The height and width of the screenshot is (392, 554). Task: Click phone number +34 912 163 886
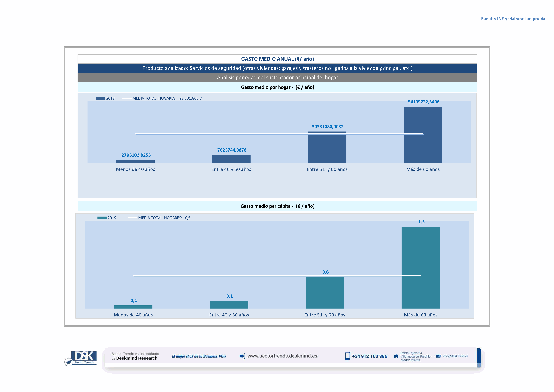tap(369, 356)
